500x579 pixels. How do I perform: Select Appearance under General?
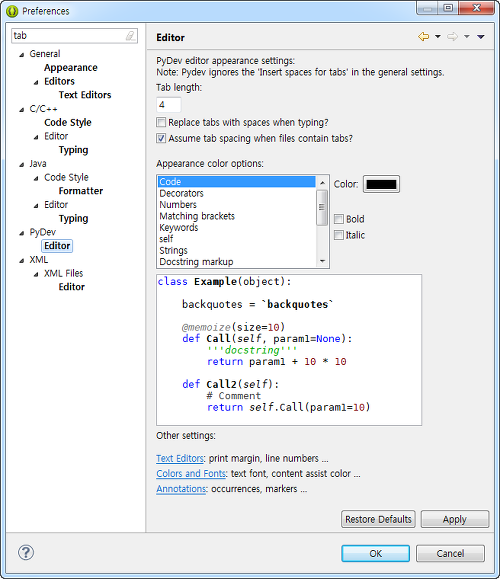pyautogui.click(x=71, y=68)
